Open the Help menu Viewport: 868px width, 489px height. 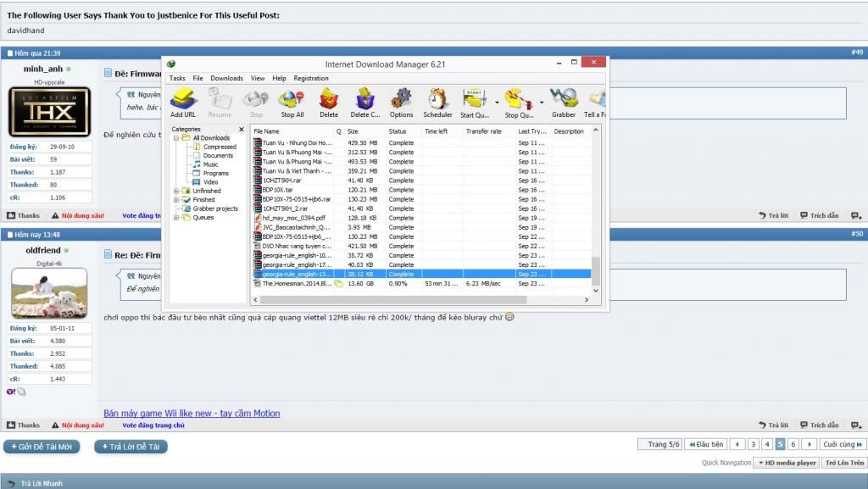[279, 78]
